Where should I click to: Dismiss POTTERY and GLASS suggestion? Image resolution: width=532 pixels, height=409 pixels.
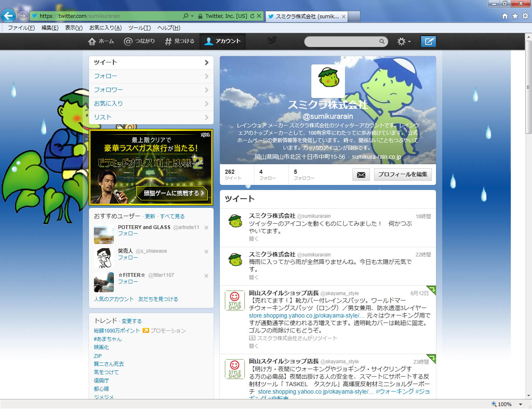pyautogui.click(x=206, y=228)
